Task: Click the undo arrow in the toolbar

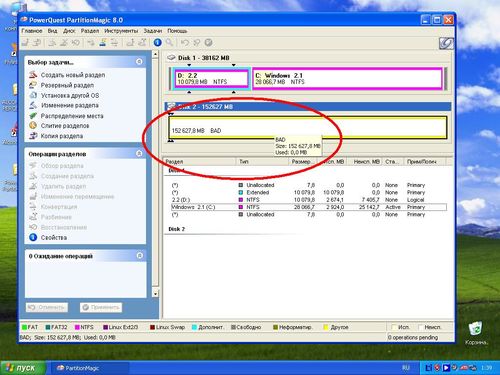Action: coord(185,43)
